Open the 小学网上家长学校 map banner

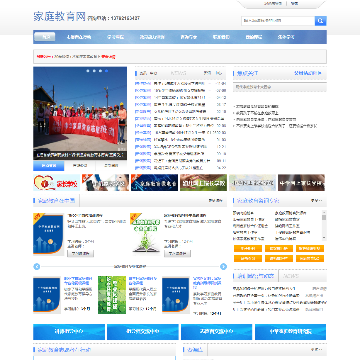pyautogui.click(x=252, y=183)
